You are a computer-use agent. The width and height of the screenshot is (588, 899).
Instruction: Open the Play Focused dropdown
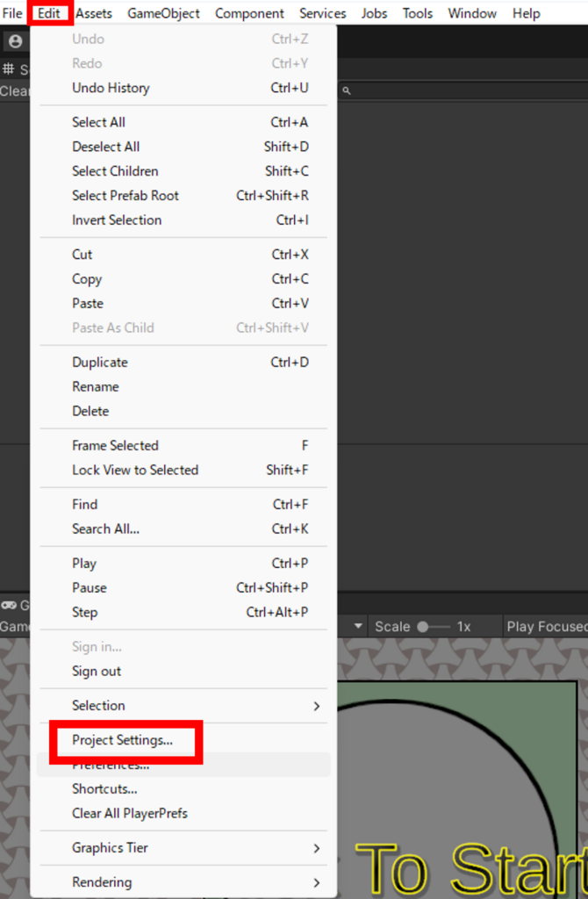click(546, 627)
